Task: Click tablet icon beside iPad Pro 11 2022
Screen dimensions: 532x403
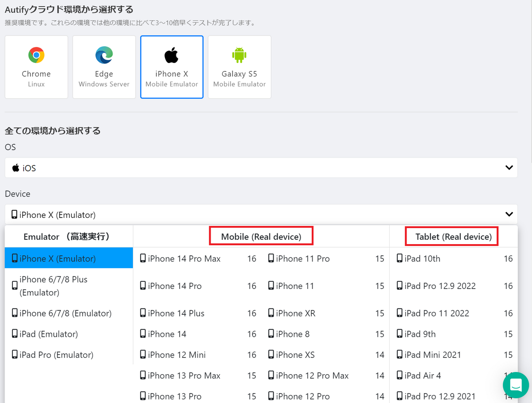Action: 399,313
